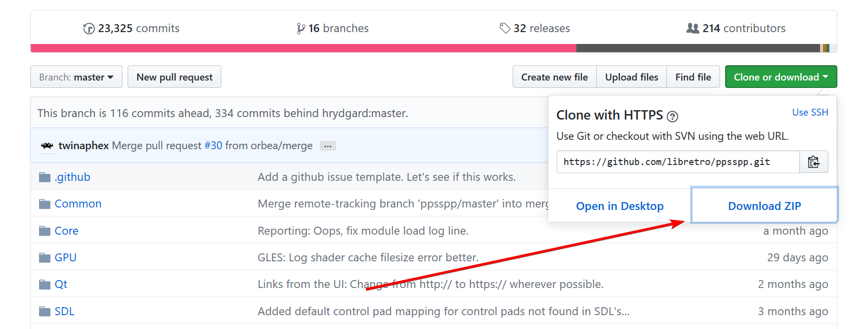The image size is (868, 329).
Task: Open the Core folder
Action: tap(66, 231)
